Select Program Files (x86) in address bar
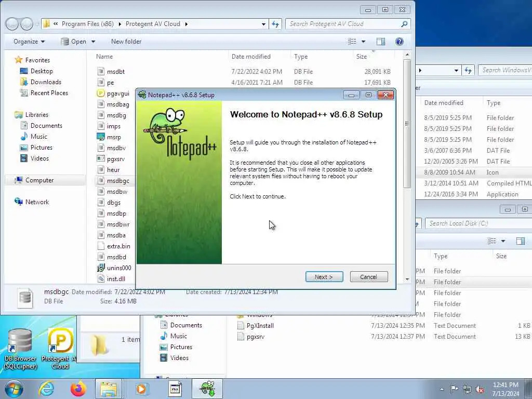Screen dimensions: 532x399 [87, 24]
